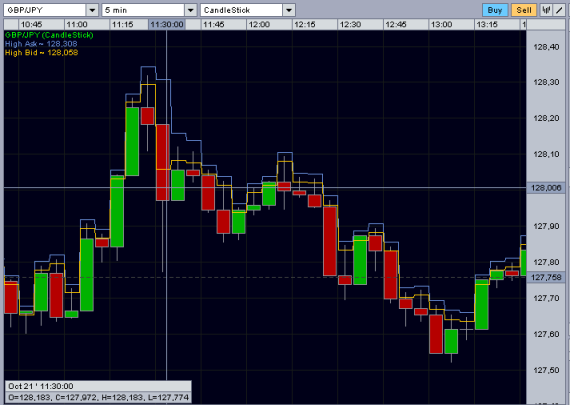
Task: Click the 10:45 time axis label
Action: pyautogui.click(x=31, y=25)
